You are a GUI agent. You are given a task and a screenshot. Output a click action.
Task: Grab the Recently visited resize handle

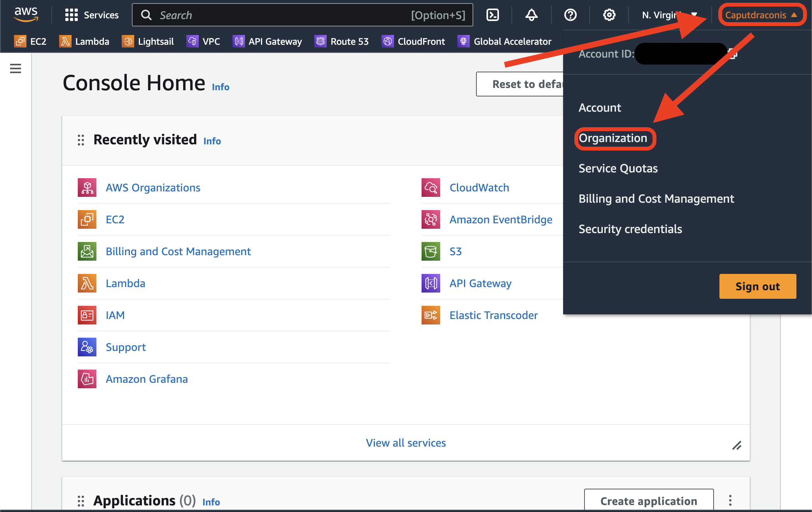pyautogui.click(x=737, y=445)
